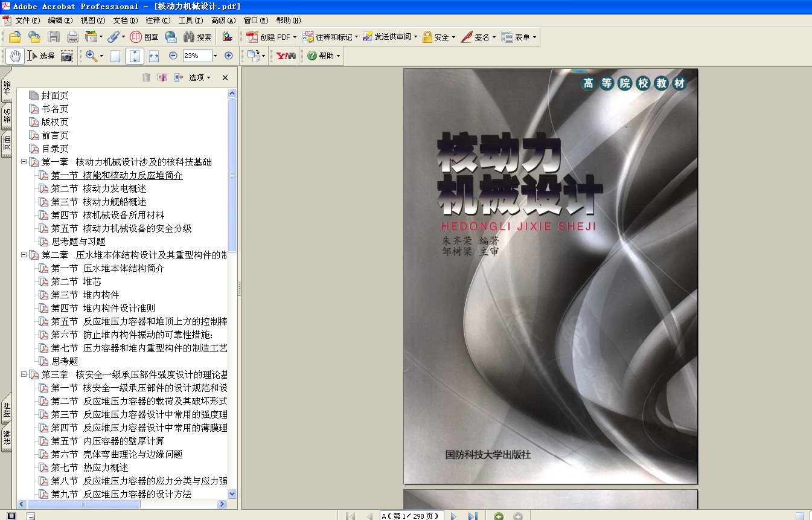Click the page number input field
Screen dimensions: 812x520
click(x=412, y=516)
